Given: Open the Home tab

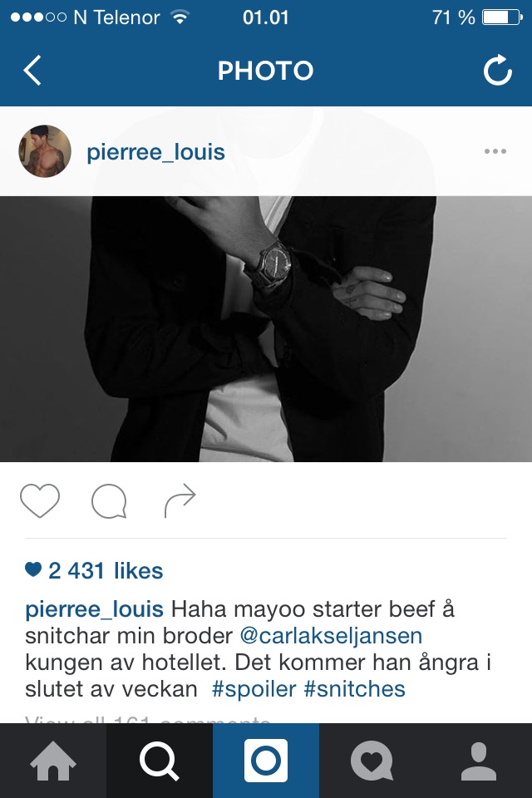Looking at the screenshot, I should point(53,761).
